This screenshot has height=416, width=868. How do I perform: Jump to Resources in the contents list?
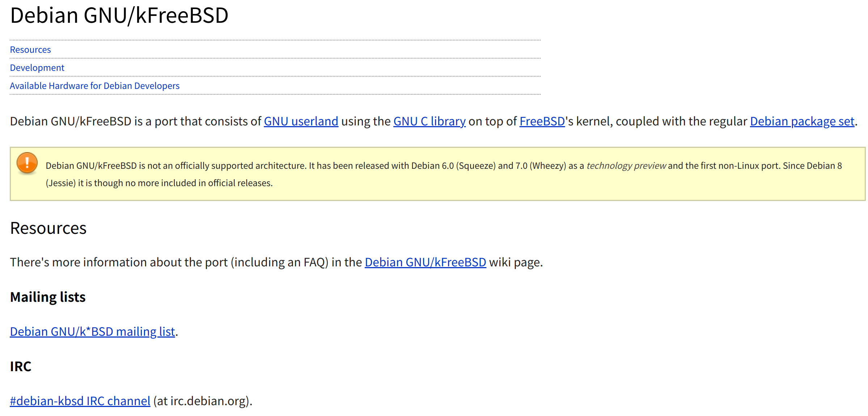coord(30,50)
